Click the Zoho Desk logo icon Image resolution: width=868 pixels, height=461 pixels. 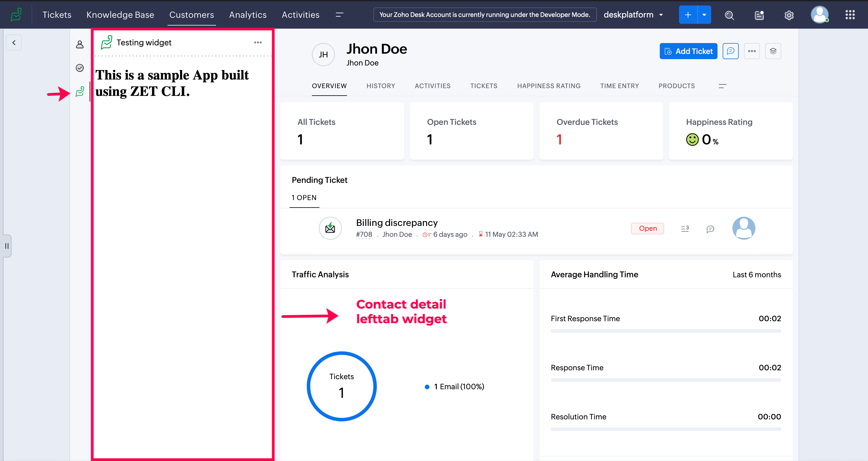(x=16, y=14)
